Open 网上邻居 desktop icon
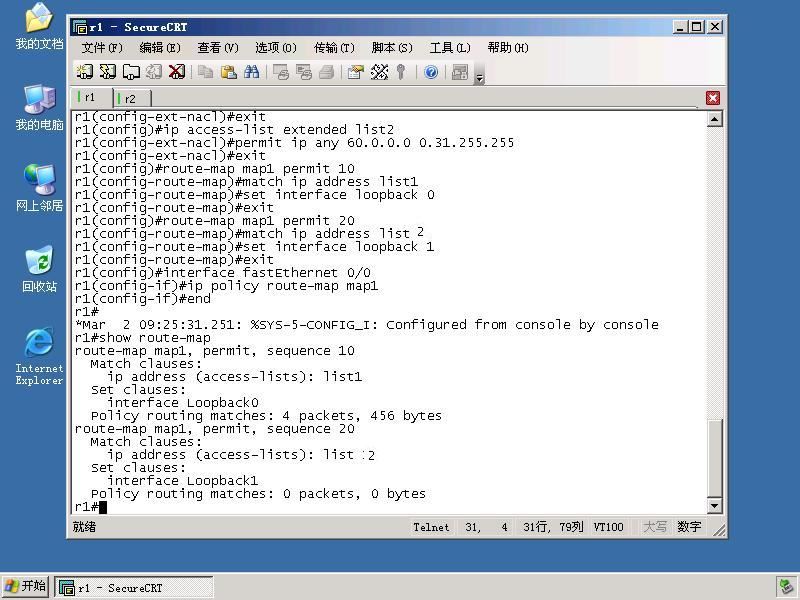800x600 pixels. click(x=39, y=188)
